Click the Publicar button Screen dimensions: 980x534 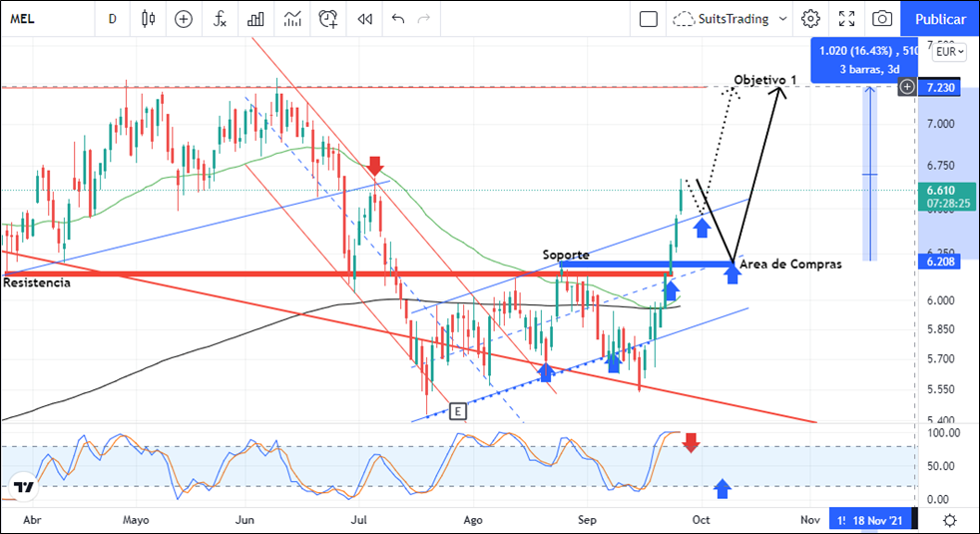(x=939, y=18)
